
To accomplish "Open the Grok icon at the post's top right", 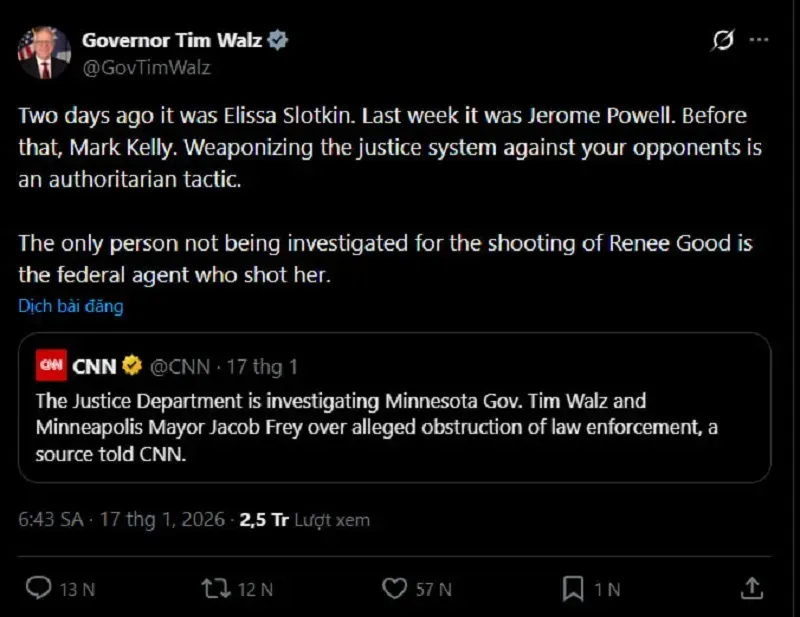I will pyautogui.click(x=721, y=41).
